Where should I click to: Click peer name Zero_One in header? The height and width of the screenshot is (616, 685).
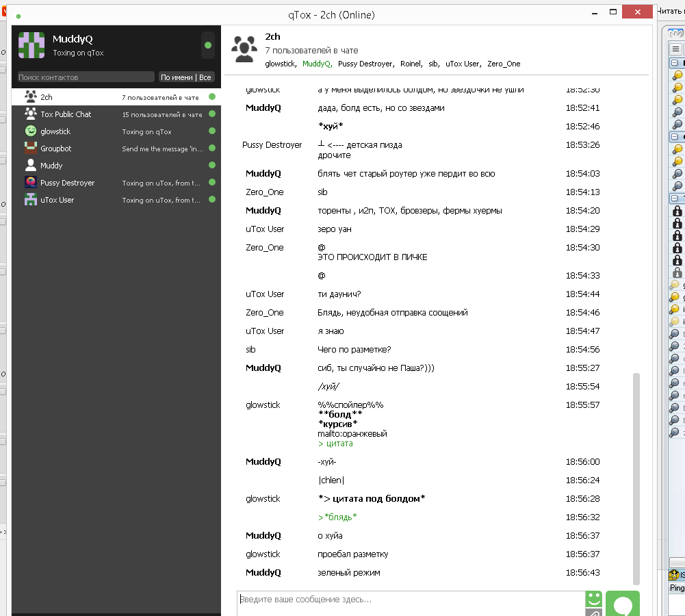coord(504,64)
